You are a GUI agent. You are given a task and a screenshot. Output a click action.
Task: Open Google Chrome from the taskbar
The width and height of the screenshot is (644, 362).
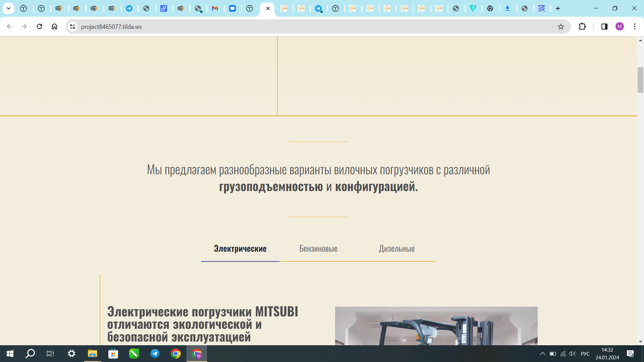click(176, 354)
